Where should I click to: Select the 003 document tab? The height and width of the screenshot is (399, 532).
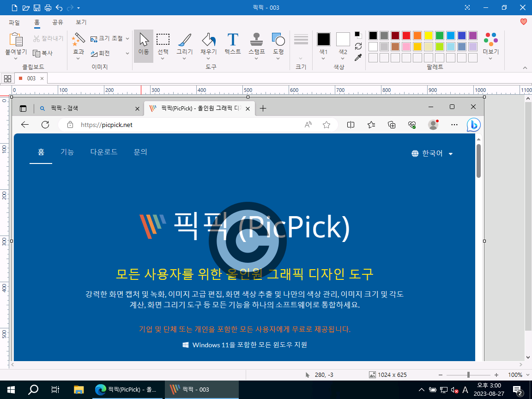[31, 79]
